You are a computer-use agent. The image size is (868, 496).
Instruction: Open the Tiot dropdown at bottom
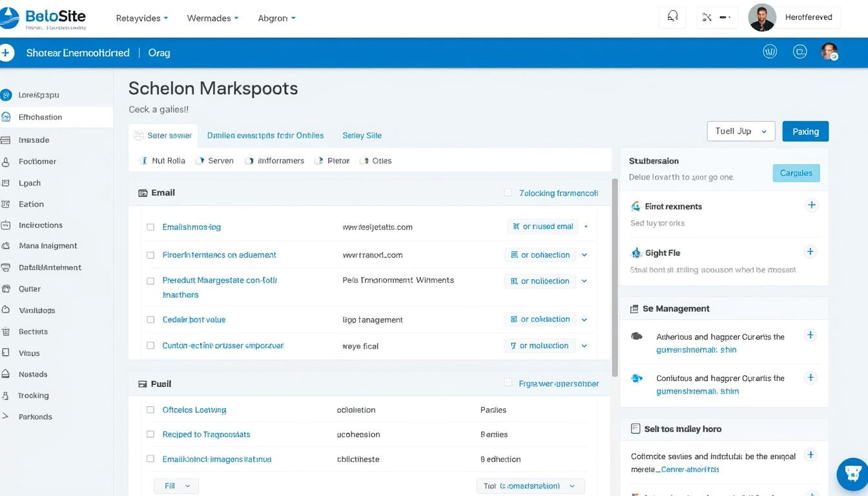click(530, 486)
